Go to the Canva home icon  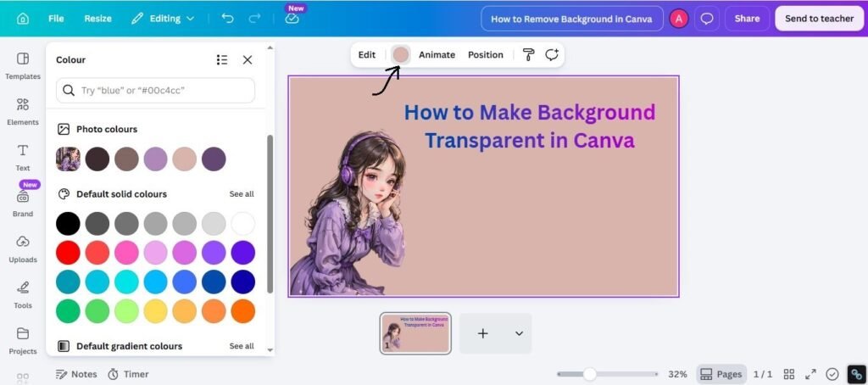23,19
